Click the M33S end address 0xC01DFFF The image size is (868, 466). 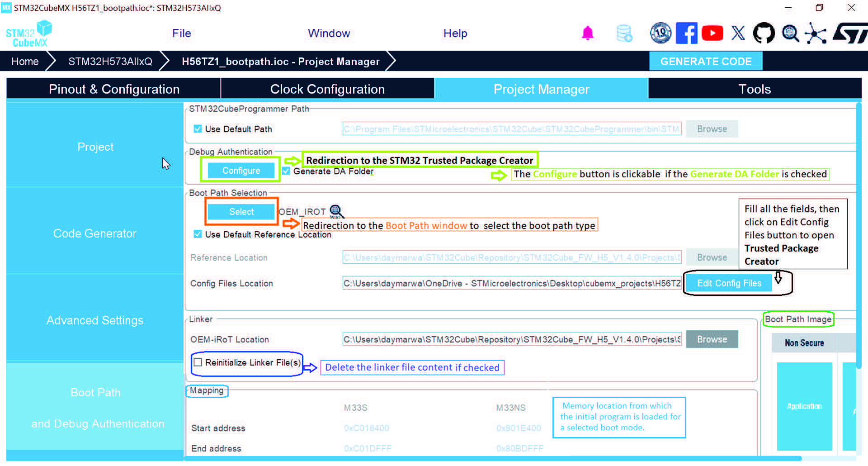click(x=368, y=448)
